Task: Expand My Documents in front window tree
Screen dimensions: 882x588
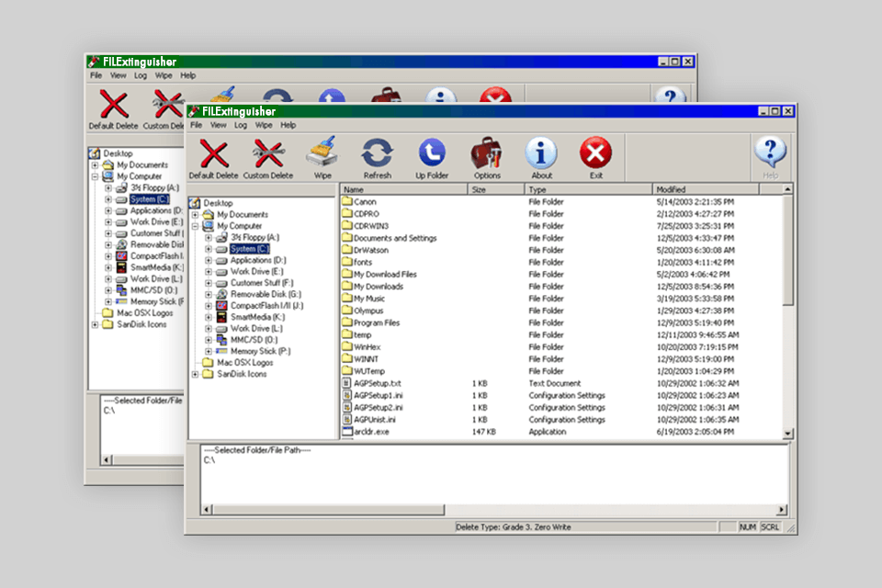Action: (195, 214)
